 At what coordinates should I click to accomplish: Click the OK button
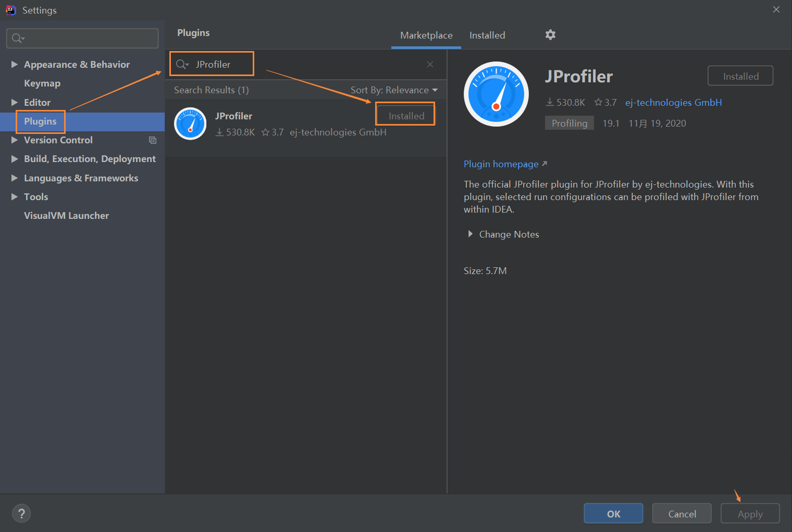point(613,514)
